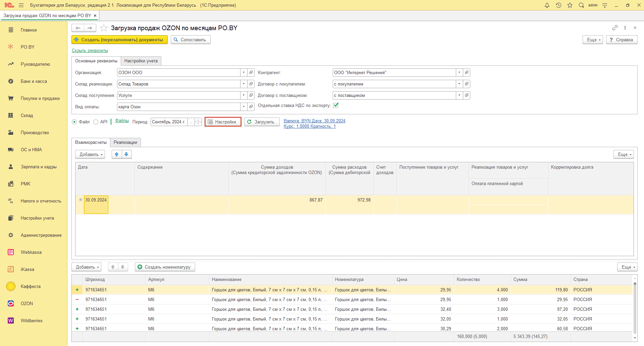644x346 pixels.
Task: Open the Главное section icon
Action: pyautogui.click(x=11, y=30)
